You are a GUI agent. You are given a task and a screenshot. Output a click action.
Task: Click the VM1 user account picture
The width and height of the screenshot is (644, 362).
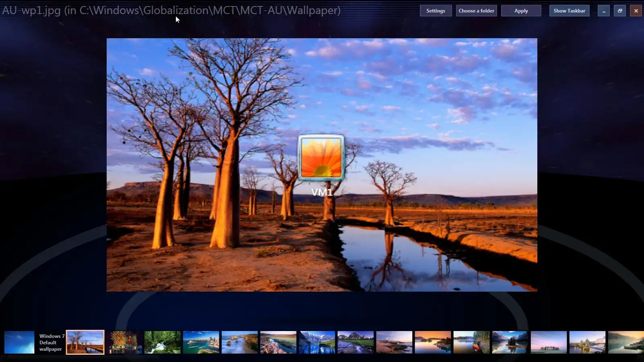[321, 157]
